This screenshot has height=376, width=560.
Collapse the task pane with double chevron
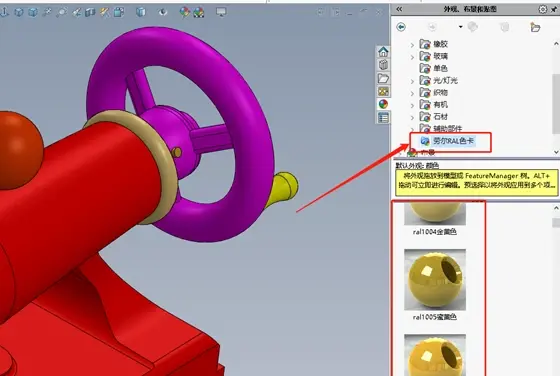click(399, 9)
